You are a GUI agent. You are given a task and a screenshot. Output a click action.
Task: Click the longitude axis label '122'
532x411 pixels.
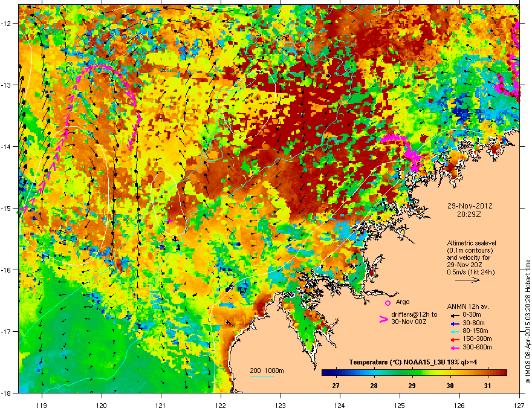pyautogui.click(x=221, y=405)
